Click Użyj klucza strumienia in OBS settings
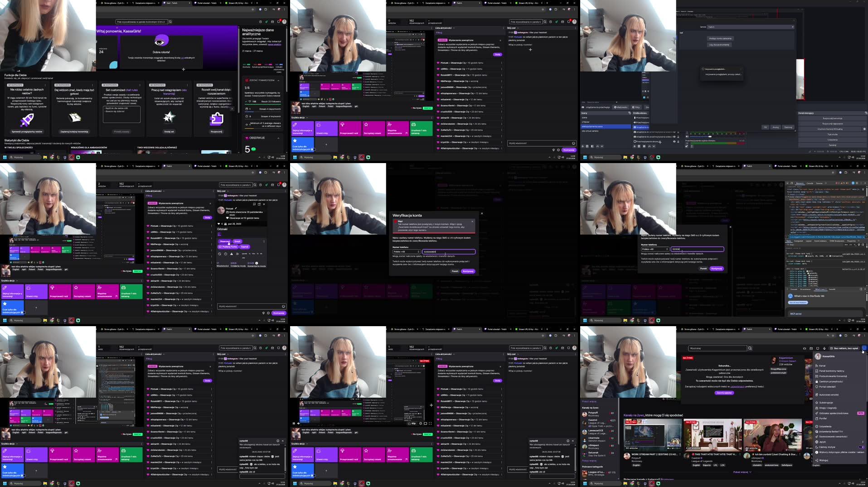 point(719,45)
